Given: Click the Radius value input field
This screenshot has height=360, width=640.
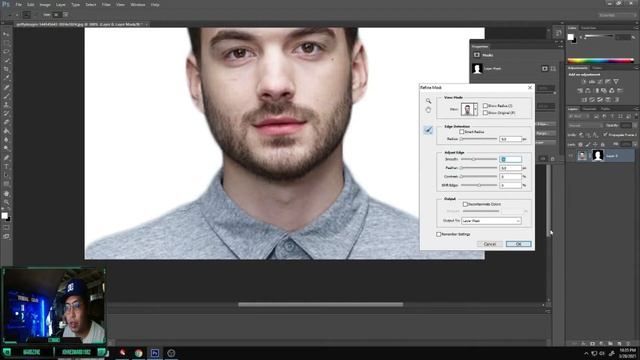Looking at the screenshot, I should click(510, 139).
